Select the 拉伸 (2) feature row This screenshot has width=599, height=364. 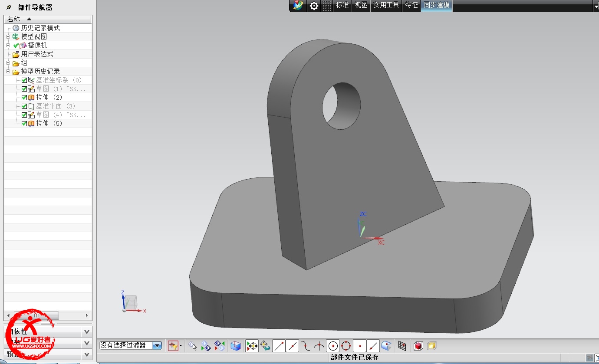pyautogui.click(x=49, y=97)
